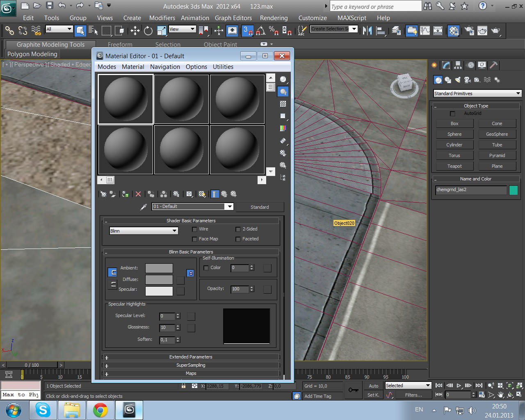This screenshot has height=420, width=525.
Task: Enable the Wire checkbox
Action: (x=195, y=229)
